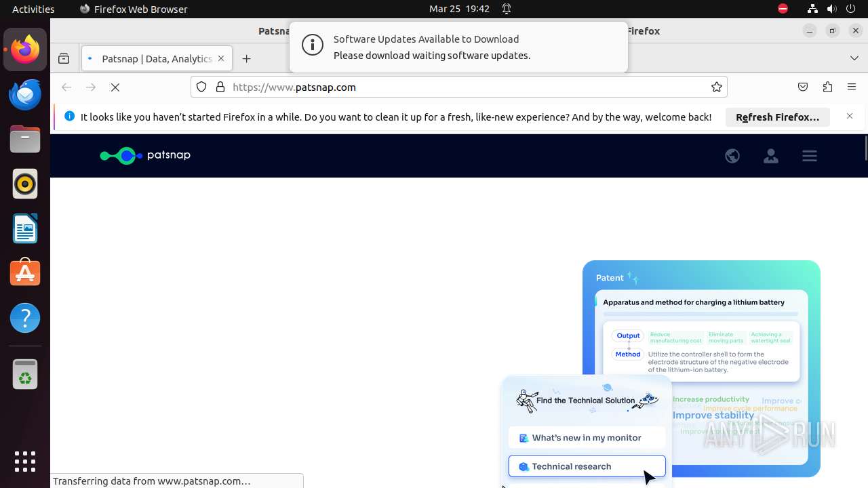Viewport: 868px width, 488px height.
Task: Click the Activities button
Action: [x=33, y=9]
